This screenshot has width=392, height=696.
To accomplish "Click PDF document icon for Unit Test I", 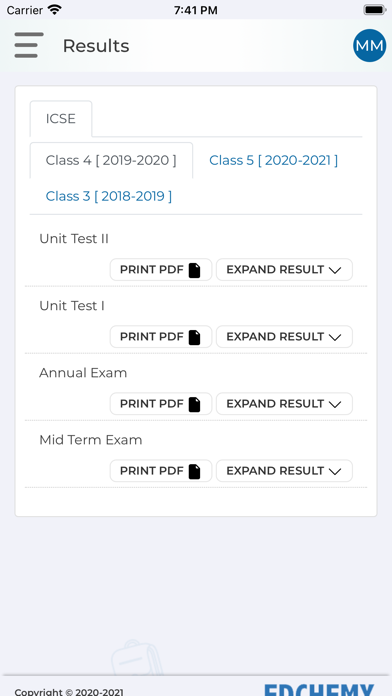I will [x=194, y=337].
